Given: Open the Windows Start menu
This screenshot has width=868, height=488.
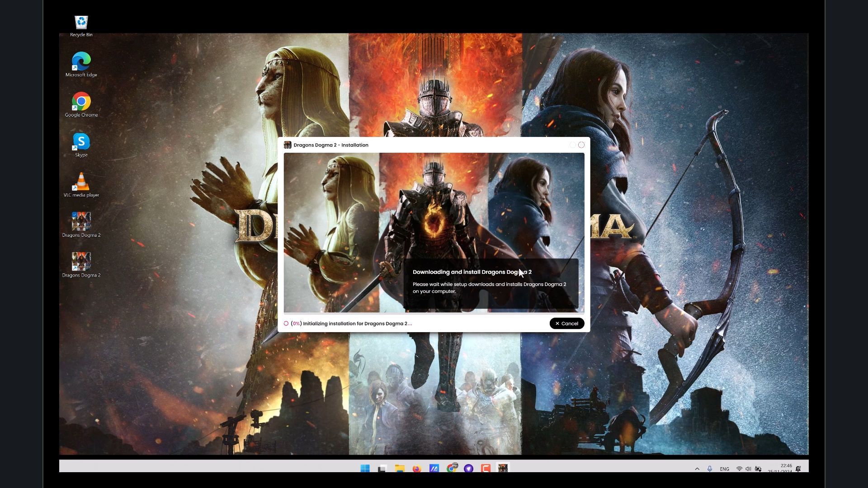Looking at the screenshot, I should click(x=365, y=469).
